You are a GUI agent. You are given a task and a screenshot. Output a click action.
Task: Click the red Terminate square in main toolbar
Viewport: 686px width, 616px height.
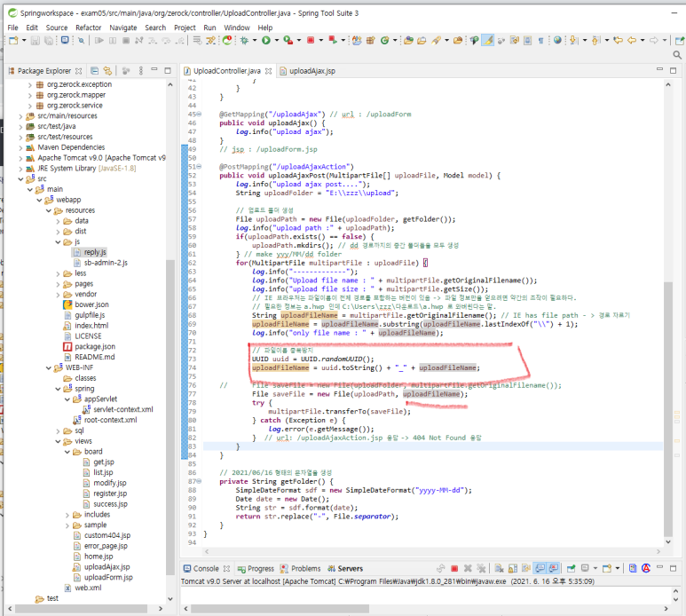pyautogui.click(x=311, y=40)
